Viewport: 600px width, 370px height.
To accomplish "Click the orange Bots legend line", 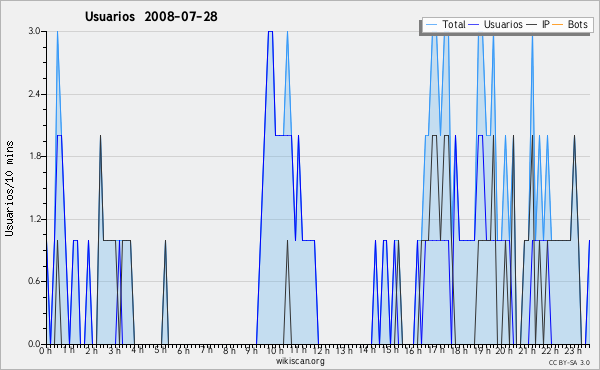I will click(558, 25).
